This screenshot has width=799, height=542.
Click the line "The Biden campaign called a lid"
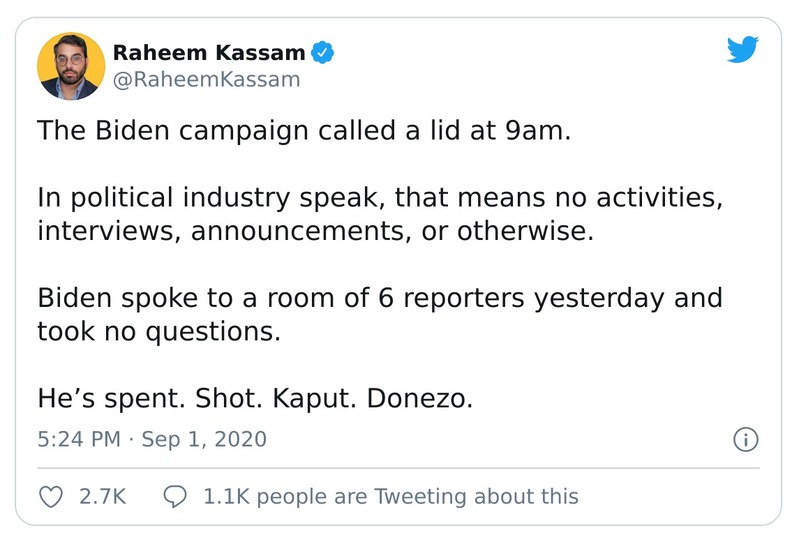(x=303, y=131)
